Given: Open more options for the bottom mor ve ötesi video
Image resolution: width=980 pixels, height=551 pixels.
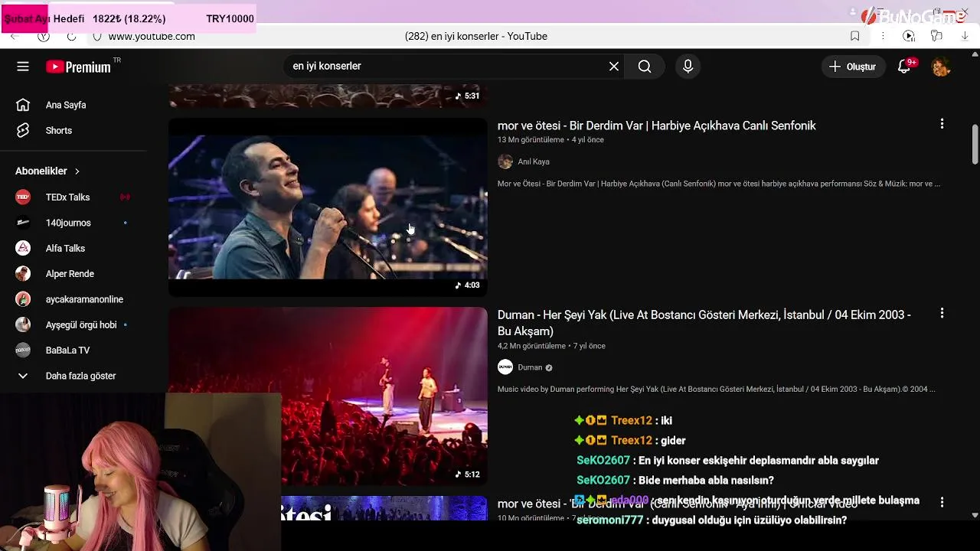Looking at the screenshot, I should point(942,503).
